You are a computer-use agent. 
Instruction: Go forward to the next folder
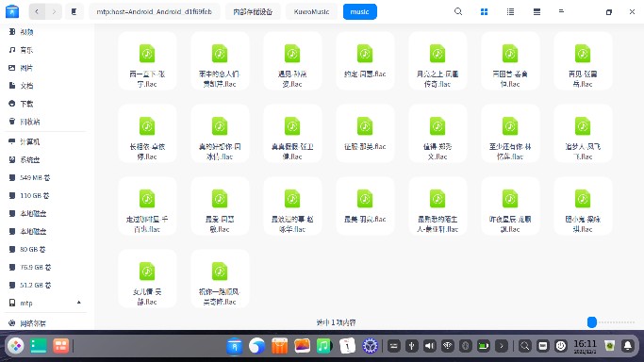[54, 11]
